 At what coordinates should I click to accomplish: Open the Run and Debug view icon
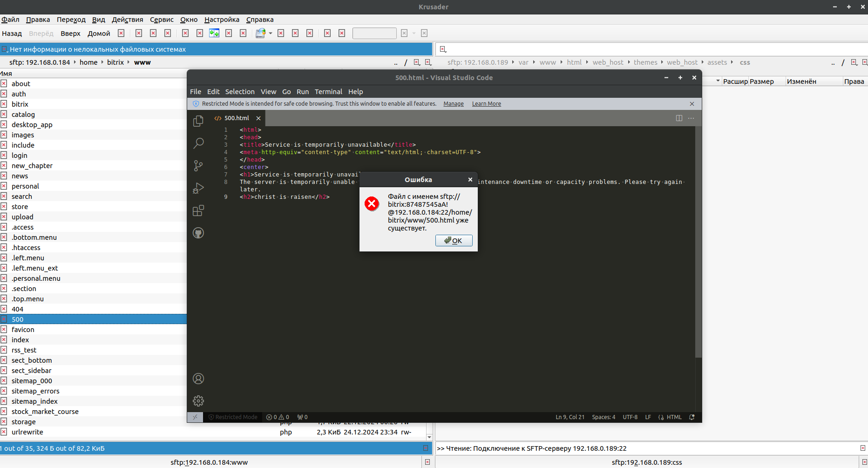point(198,188)
